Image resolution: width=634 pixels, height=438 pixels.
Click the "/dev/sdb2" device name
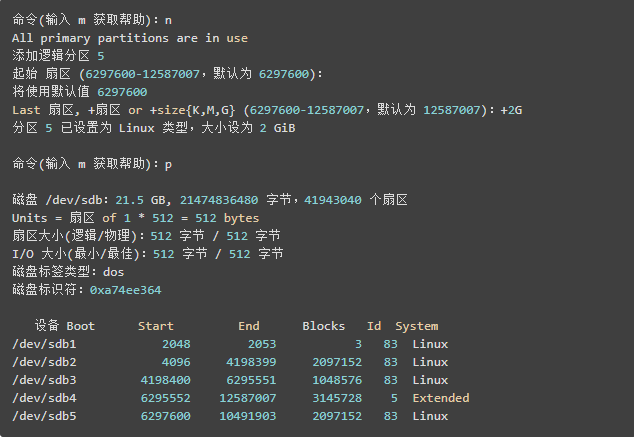pyautogui.click(x=44, y=362)
